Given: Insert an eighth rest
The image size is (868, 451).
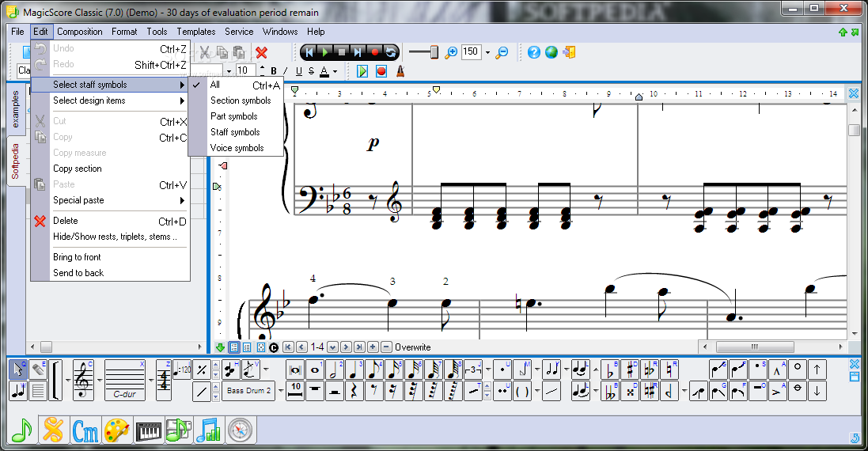Looking at the screenshot, I should [373, 391].
